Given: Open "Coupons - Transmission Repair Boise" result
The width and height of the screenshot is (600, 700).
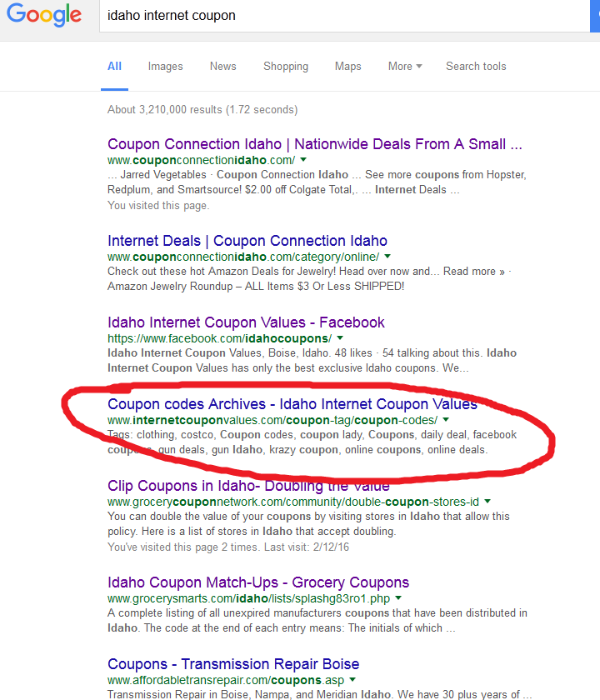Looking at the screenshot, I should (x=233, y=665).
